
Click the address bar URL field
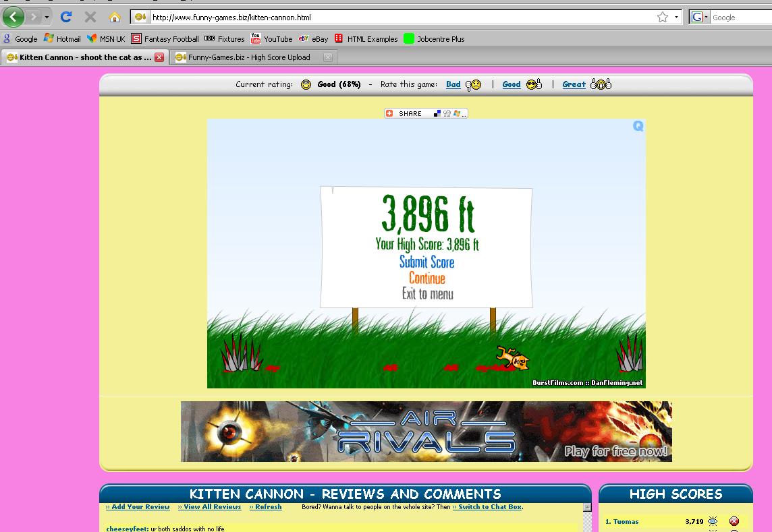pyautogui.click(x=402, y=18)
